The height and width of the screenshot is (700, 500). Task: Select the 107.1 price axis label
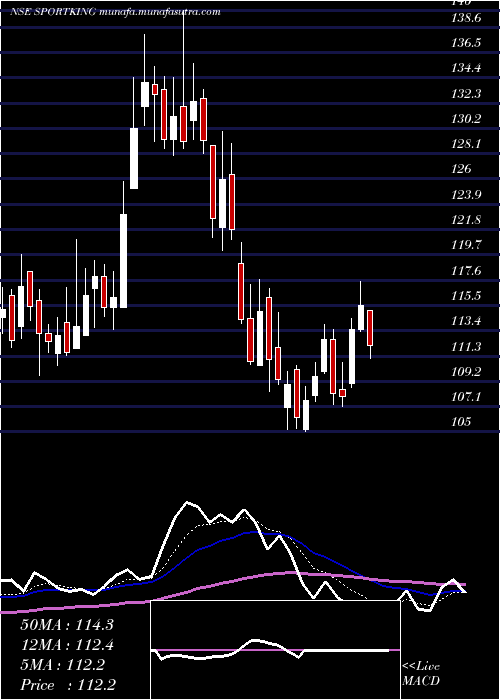(466, 396)
